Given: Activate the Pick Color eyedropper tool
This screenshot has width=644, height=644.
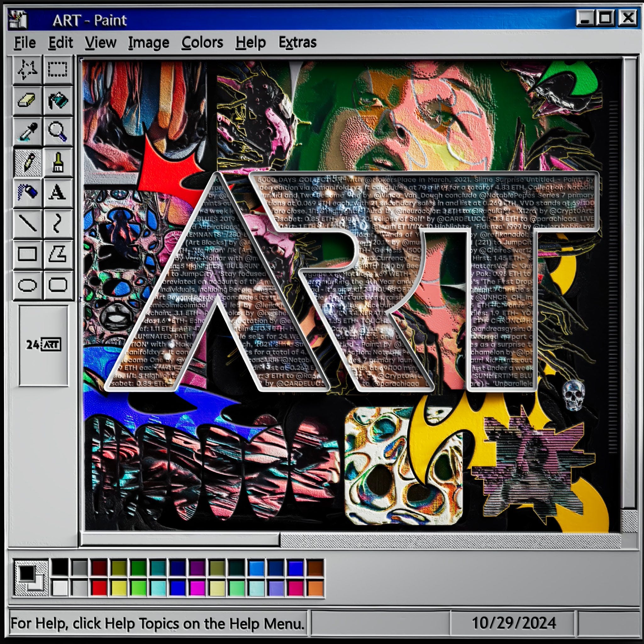Looking at the screenshot, I should point(27,131).
